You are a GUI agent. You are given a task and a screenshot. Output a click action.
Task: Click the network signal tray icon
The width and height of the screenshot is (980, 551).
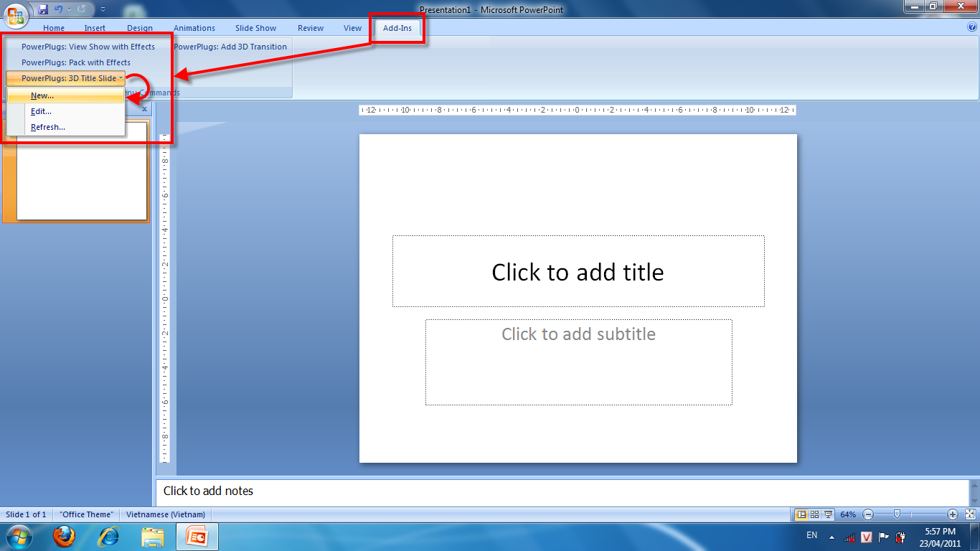tap(849, 537)
